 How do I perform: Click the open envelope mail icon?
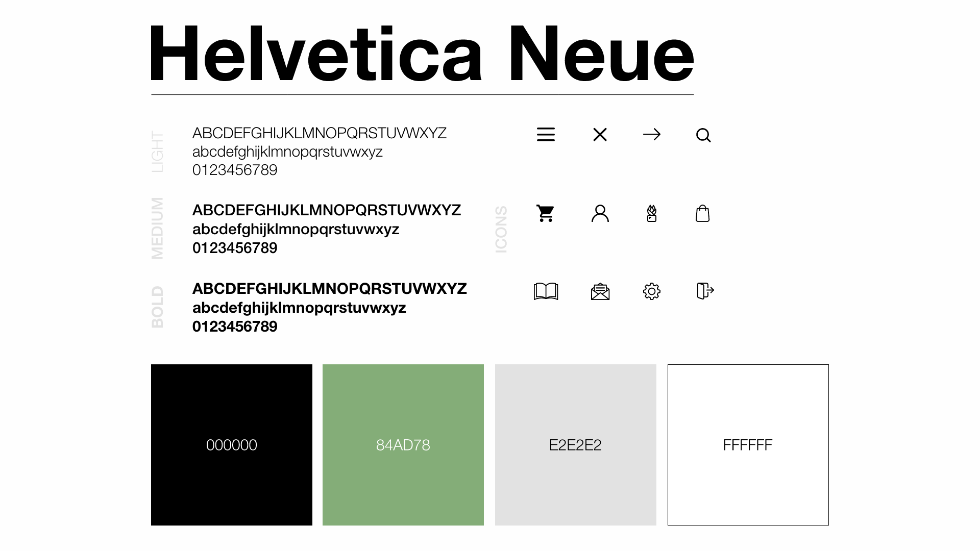600,291
